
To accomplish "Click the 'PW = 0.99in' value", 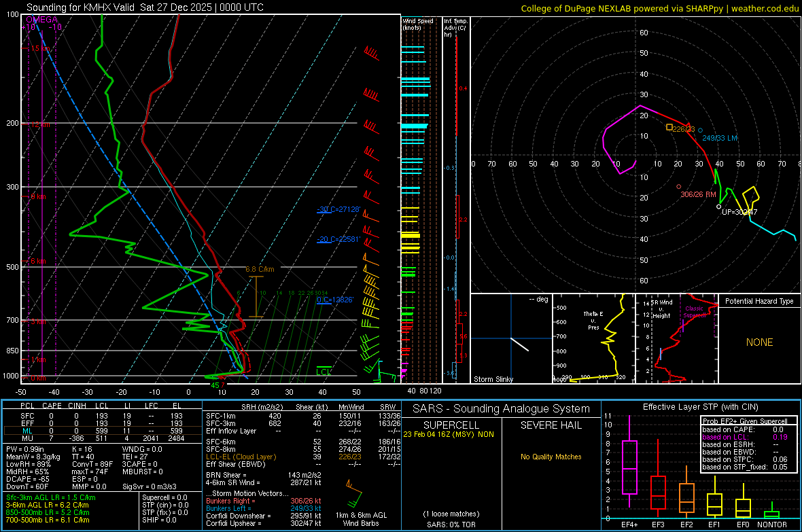I will pyautogui.click(x=25, y=449).
